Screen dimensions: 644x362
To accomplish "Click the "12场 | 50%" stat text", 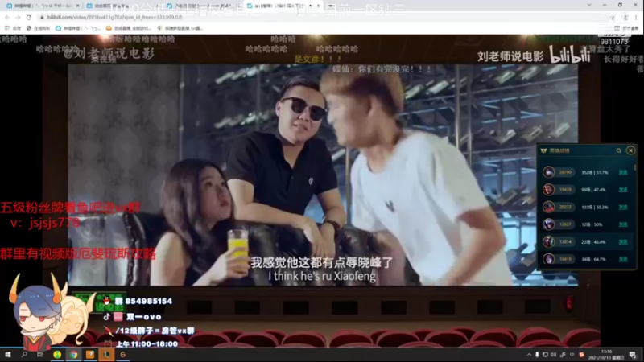I will 592,224.
